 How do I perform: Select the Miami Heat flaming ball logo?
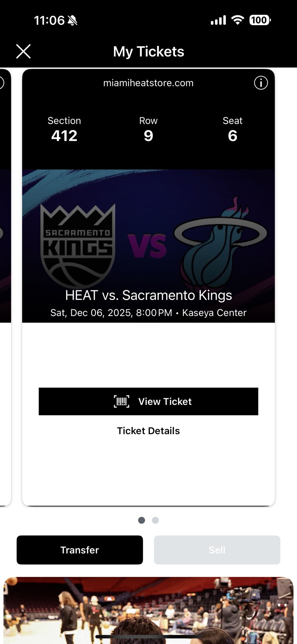click(x=220, y=245)
